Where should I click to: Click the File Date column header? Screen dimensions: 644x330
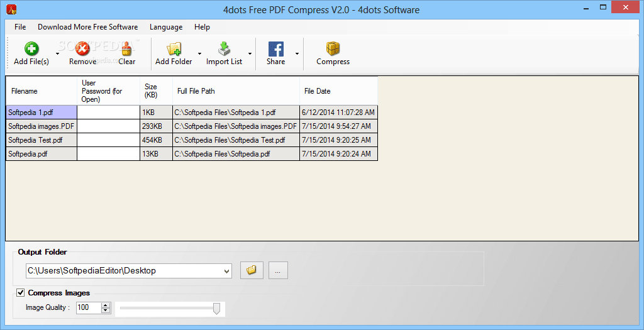338,91
